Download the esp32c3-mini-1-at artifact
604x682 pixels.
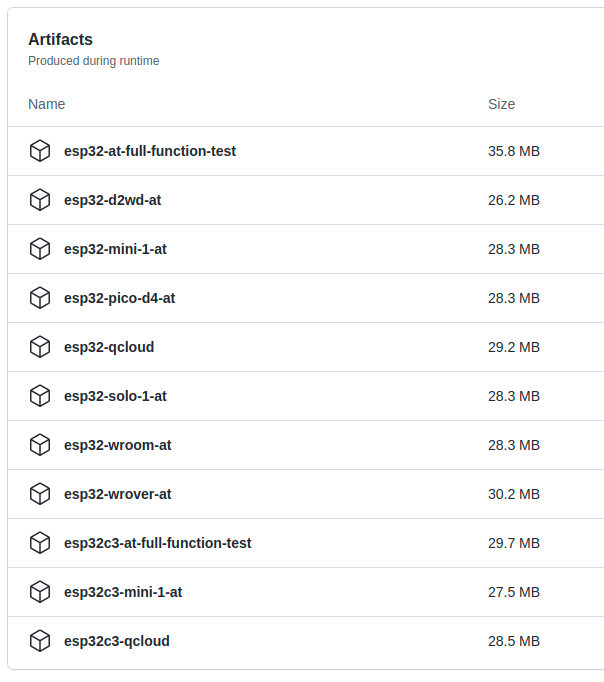(123, 592)
